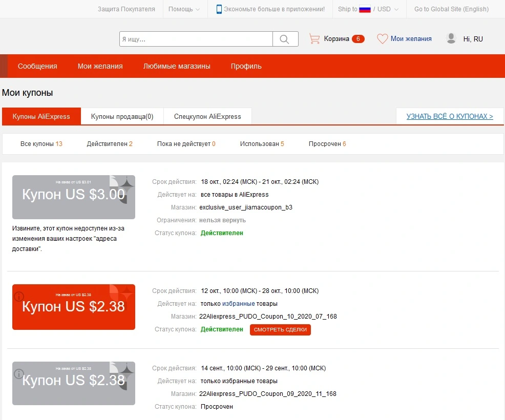Click store 22Aliexpress_PUDO_Coupon_10_2020_07_168
Image resolution: width=505 pixels, height=420 pixels.
pos(268,317)
